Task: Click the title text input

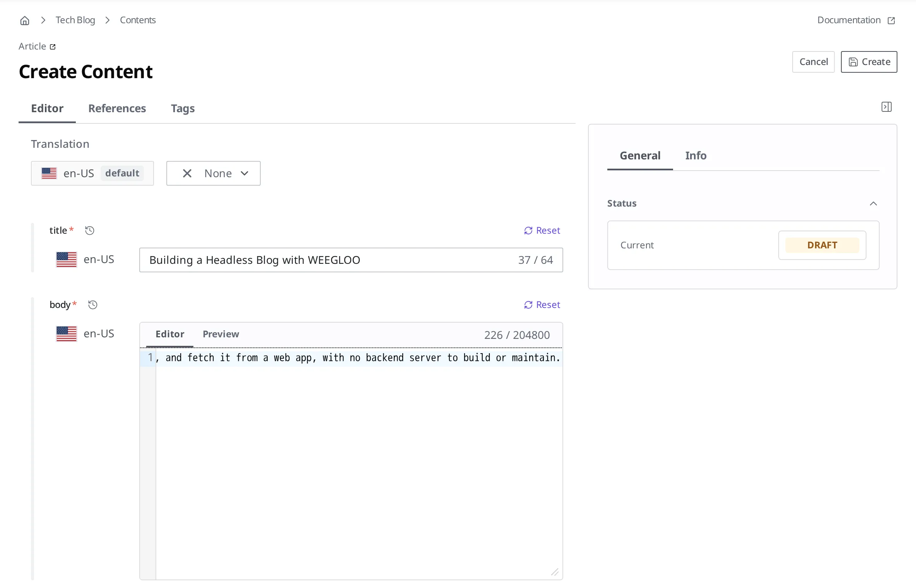Action: point(351,260)
